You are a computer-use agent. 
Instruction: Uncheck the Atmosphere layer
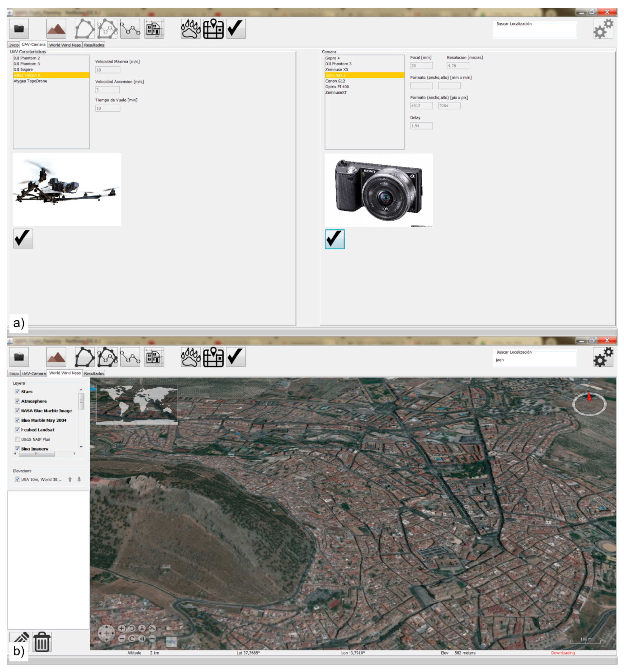[x=17, y=401]
